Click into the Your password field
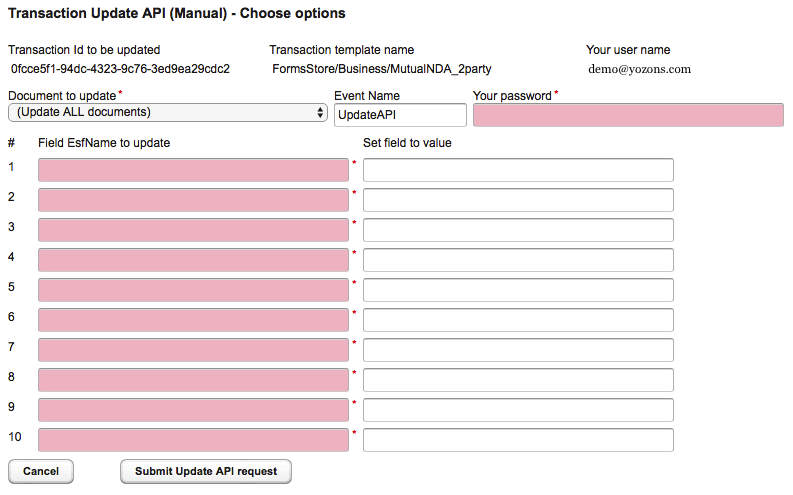793x495 pixels. [628, 115]
